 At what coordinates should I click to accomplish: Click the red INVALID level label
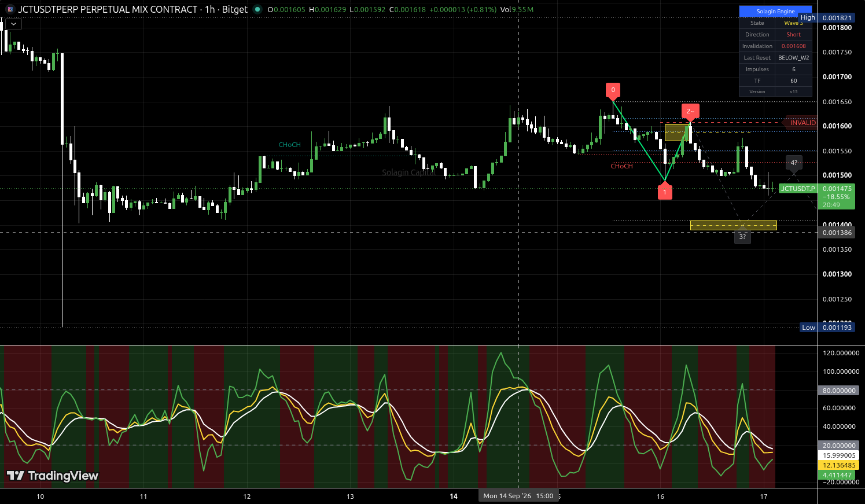click(801, 123)
